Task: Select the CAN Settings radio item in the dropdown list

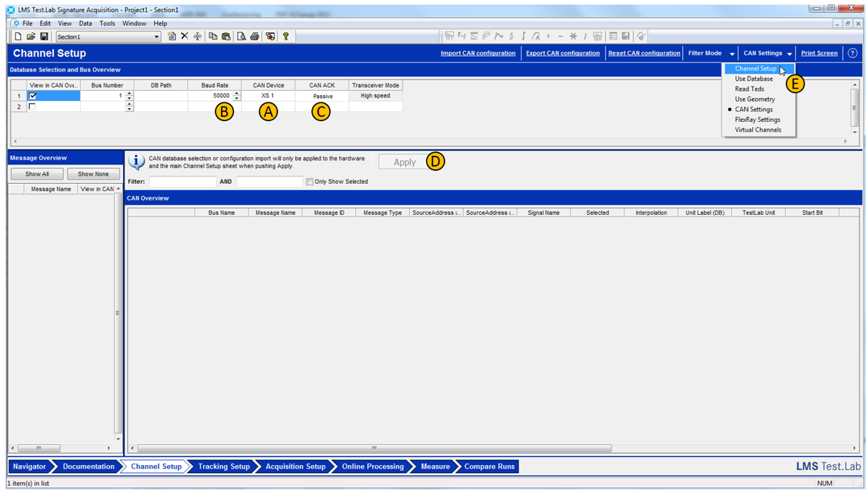Action: (x=753, y=110)
